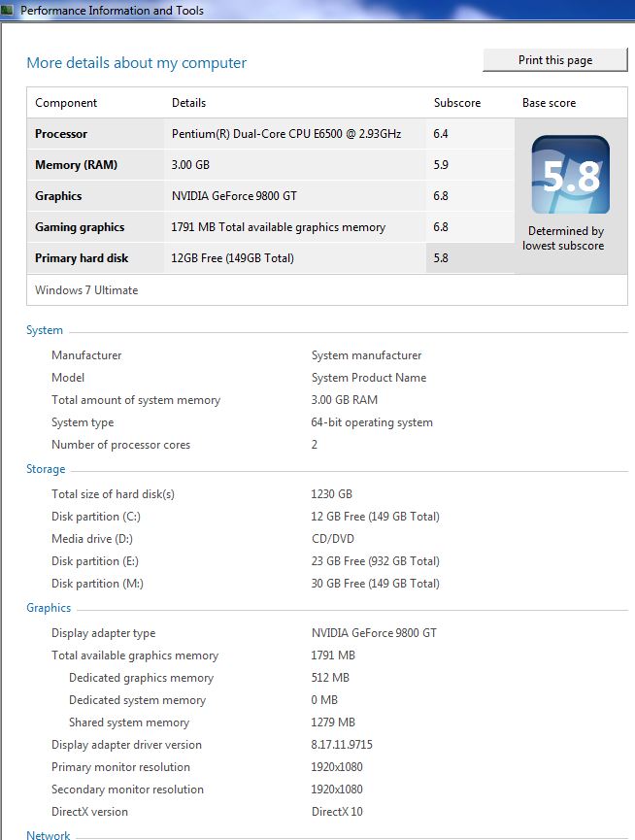The width and height of the screenshot is (635, 840).
Task: Select the Primary hard disk row label
Action: [x=82, y=258]
